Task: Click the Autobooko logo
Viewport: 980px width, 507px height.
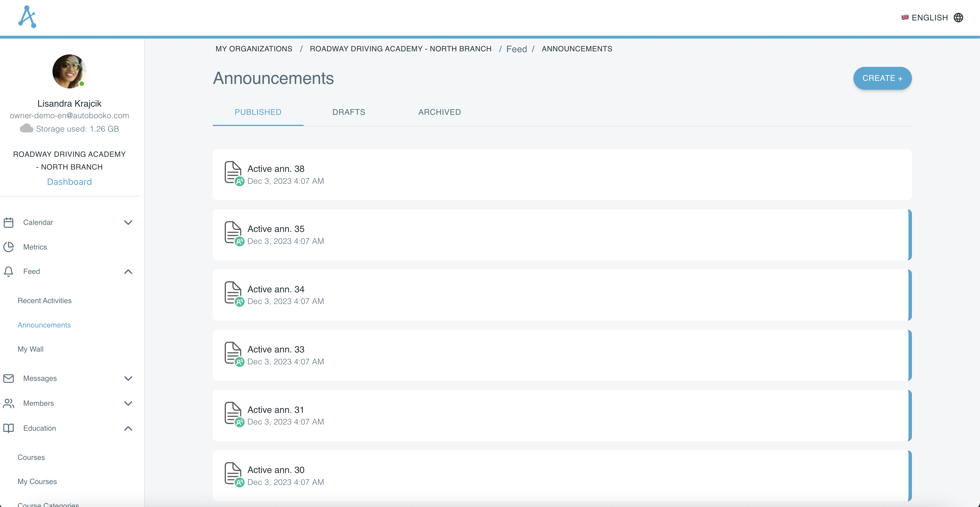Action: click(27, 16)
